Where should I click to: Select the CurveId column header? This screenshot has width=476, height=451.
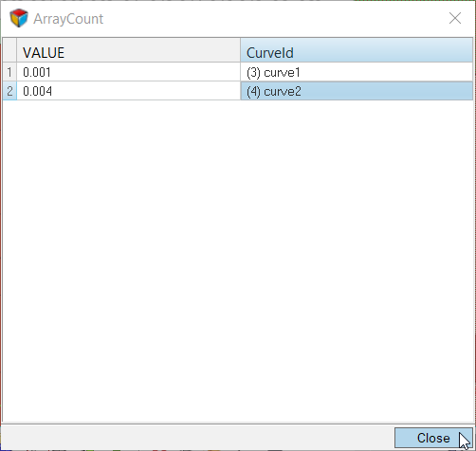click(x=357, y=50)
